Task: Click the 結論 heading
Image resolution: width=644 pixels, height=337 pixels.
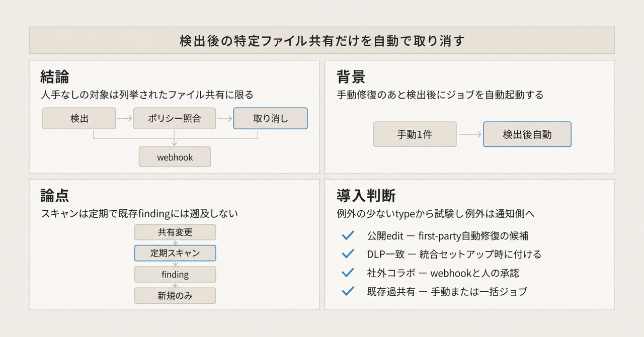Action: coord(55,77)
